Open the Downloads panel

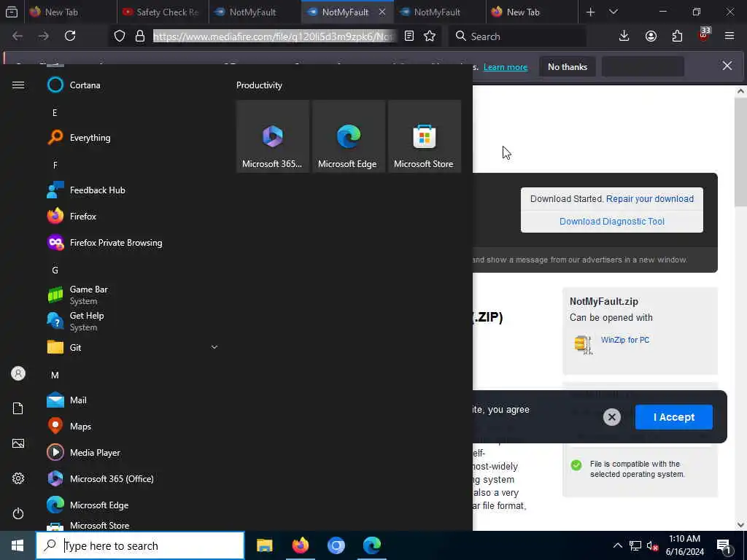624,36
